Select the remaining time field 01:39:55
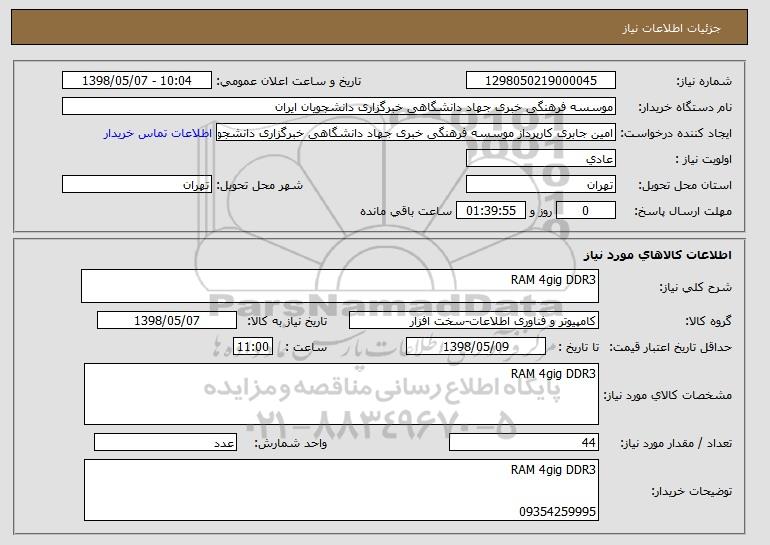 (491, 211)
